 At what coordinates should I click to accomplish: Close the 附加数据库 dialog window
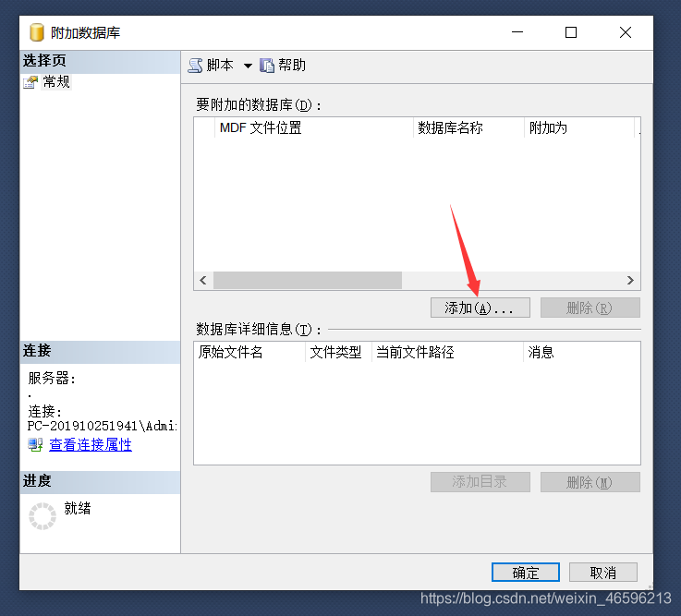coord(626,32)
